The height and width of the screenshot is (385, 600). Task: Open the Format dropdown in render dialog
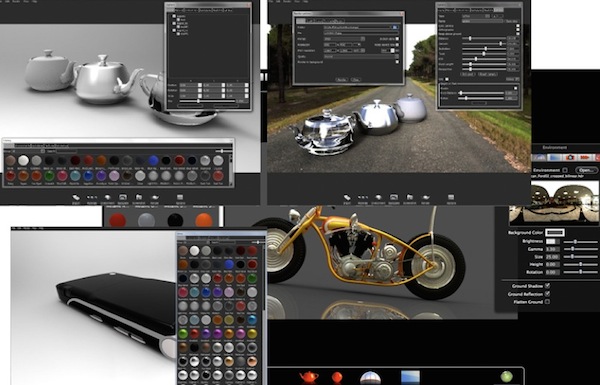click(x=344, y=39)
